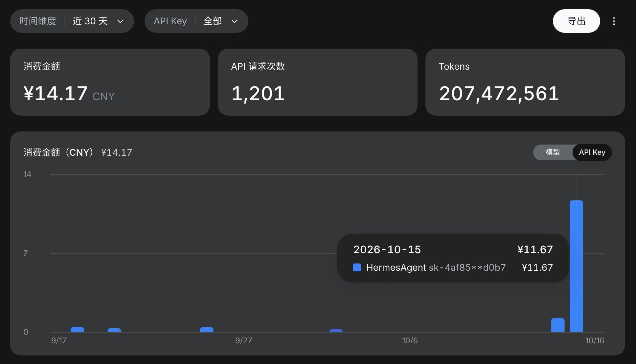Click the Tokens card heading
Image resolution: width=636 pixels, height=364 pixels.
tap(454, 66)
